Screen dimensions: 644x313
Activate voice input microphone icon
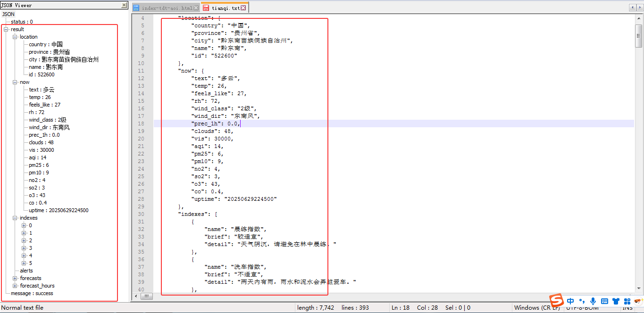click(593, 301)
